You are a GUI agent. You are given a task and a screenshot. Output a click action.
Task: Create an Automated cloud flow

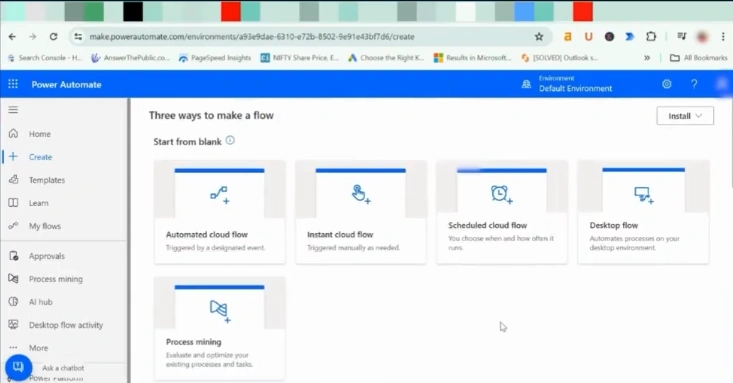[220, 212]
